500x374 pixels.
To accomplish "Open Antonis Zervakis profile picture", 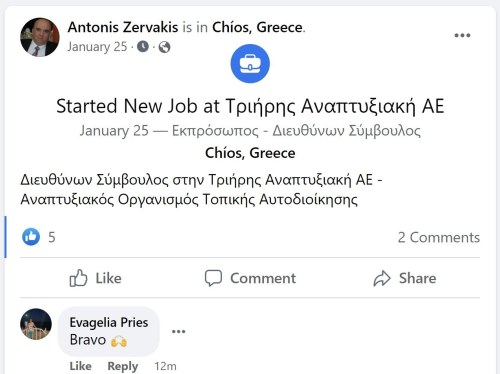I will (40, 37).
